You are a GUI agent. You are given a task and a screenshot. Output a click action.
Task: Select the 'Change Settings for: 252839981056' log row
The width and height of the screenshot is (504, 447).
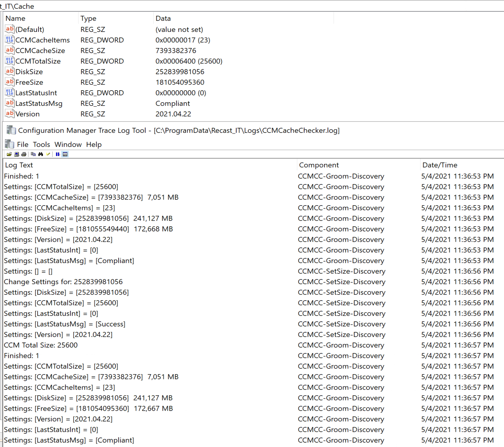click(63, 282)
